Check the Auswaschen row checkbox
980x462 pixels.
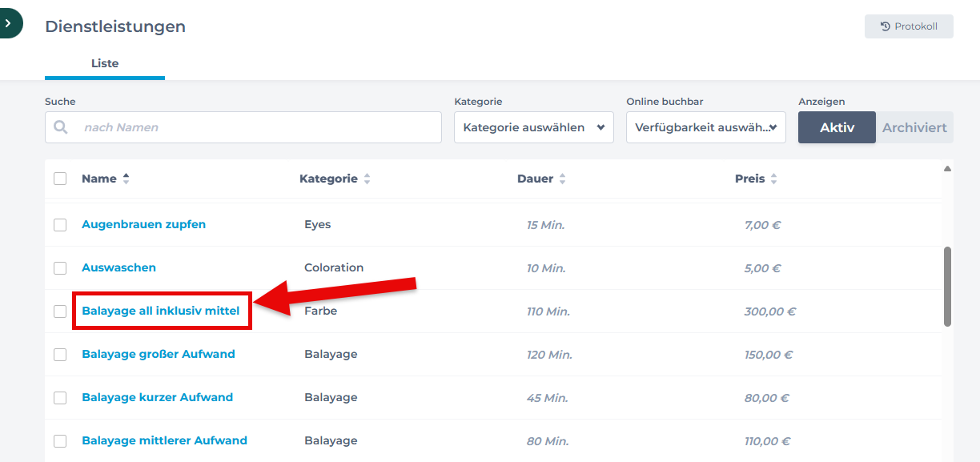coord(60,268)
